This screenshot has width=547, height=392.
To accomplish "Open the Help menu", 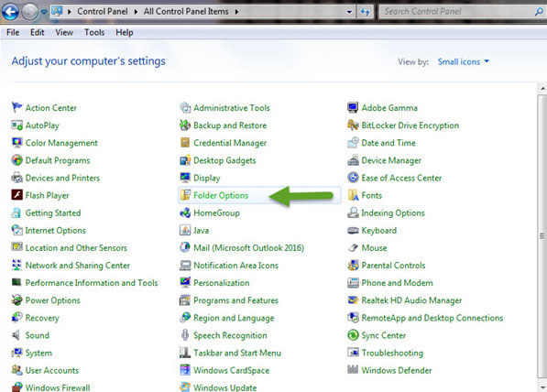I will [125, 32].
